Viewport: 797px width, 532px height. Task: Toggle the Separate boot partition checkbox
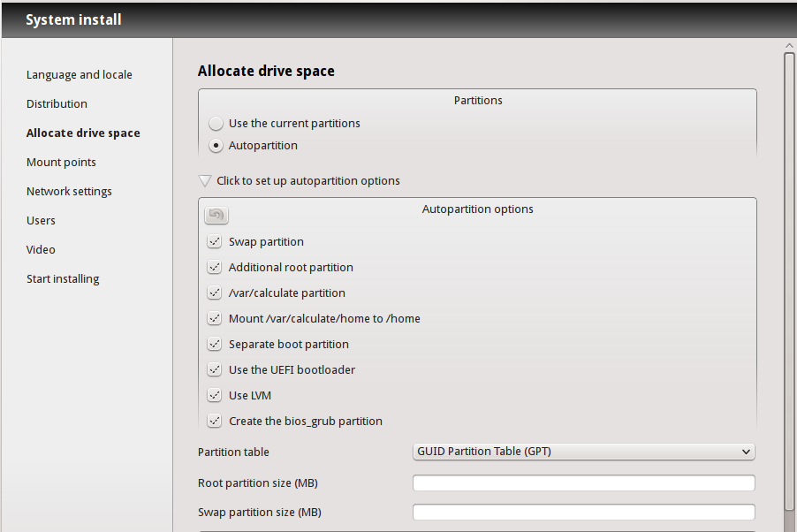pos(215,345)
